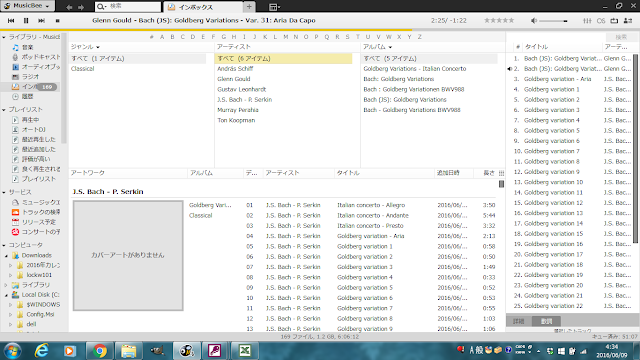Viewport: 640px width, 360px height.
Task: Switch to the インボックス tab
Action: click(x=203, y=7)
